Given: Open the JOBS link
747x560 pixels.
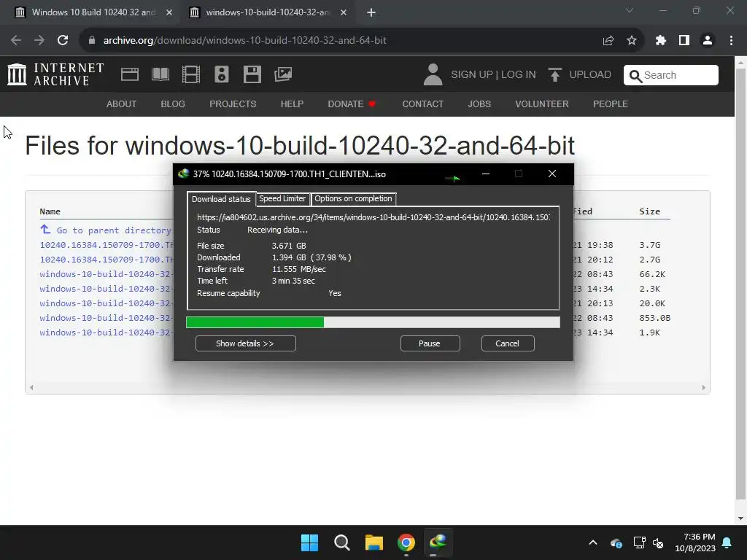Looking at the screenshot, I should (x=479, y=104).
